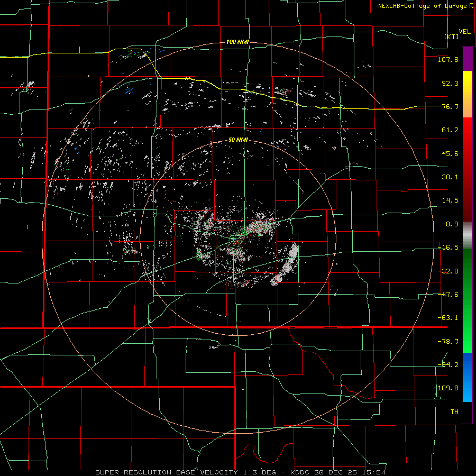
Task: Click the 14.5 velocity scale value
Action: point(450,200)
